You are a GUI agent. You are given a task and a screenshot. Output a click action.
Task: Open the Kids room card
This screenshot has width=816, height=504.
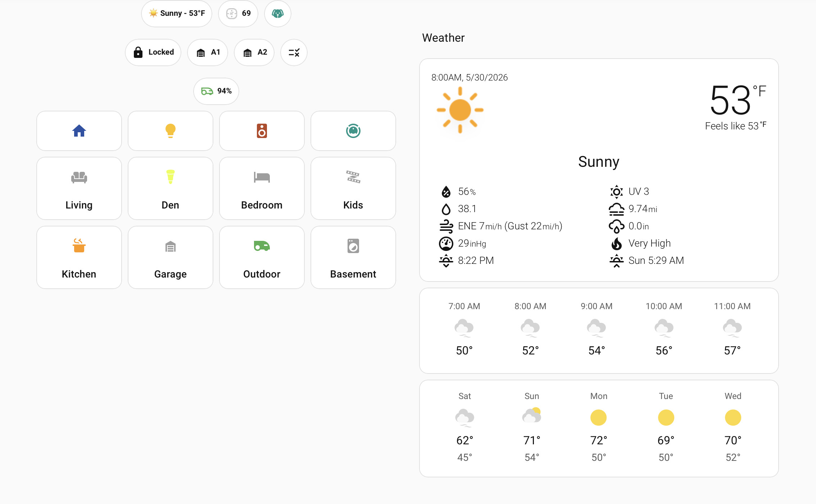coord(353,188)
